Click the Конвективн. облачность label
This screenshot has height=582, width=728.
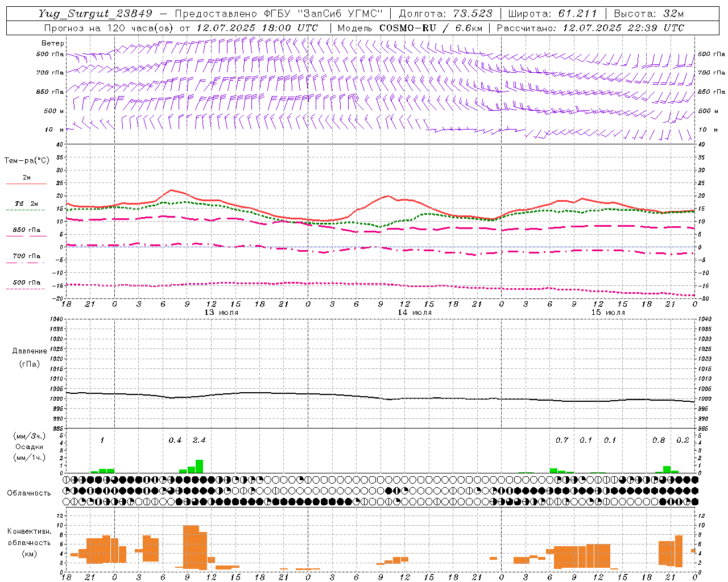tap(29, 537)
